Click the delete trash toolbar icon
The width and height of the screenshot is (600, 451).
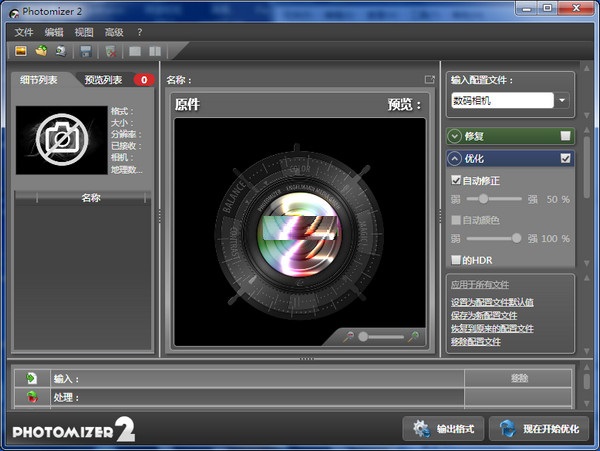click(112, 51)
